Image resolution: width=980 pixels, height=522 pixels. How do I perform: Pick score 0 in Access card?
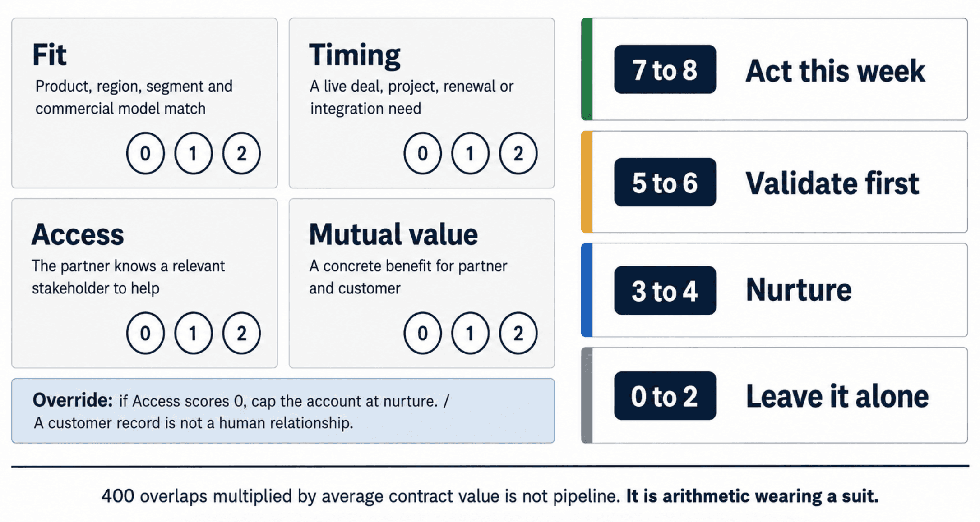coord(145,333)
